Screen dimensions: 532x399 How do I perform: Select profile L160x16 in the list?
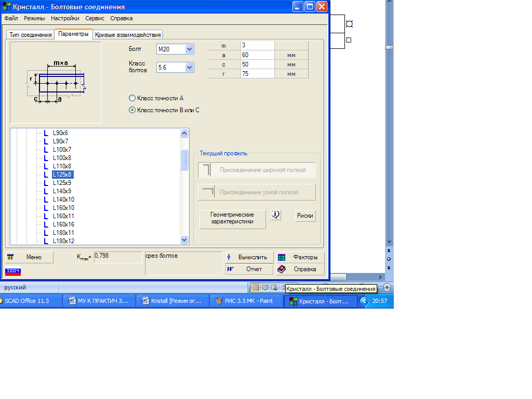(x=63, y=224)
